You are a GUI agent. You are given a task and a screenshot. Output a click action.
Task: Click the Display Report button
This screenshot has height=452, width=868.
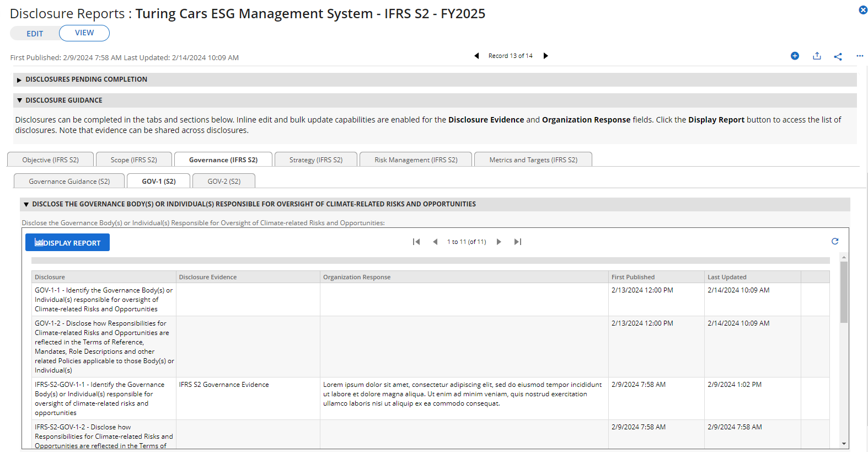tap(67, 242)
